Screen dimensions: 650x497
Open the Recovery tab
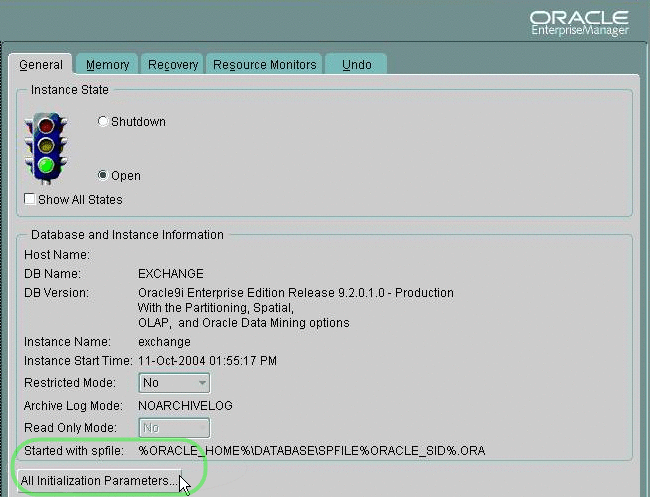pos(172,65)
